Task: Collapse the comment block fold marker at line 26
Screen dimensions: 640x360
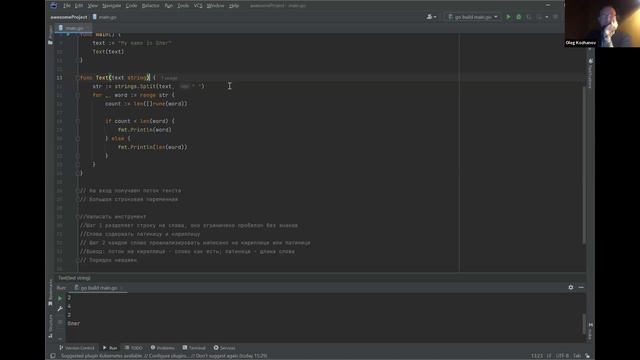Action: point(77,191)
